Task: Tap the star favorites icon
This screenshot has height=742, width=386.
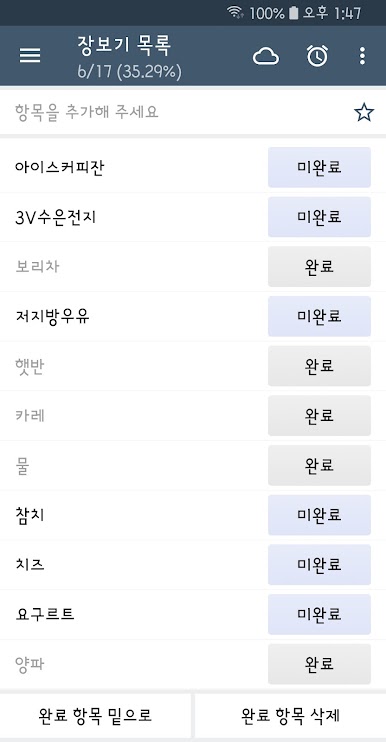Action: (364, 112)
